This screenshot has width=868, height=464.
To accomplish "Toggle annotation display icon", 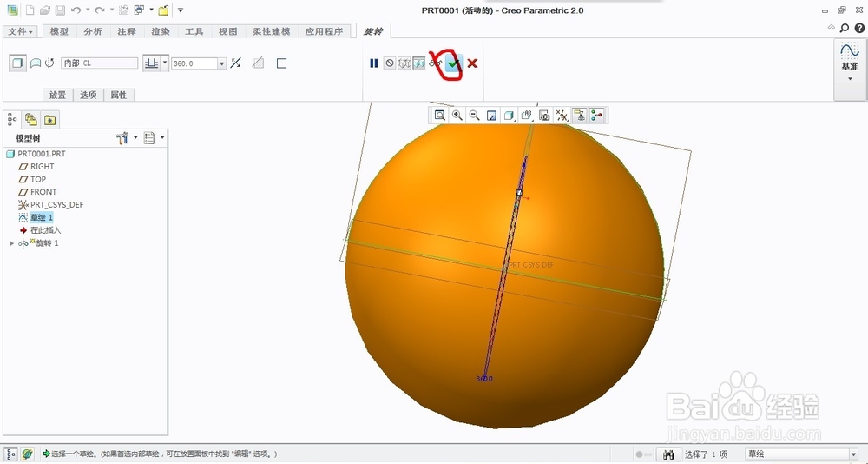I will (580, 116).
